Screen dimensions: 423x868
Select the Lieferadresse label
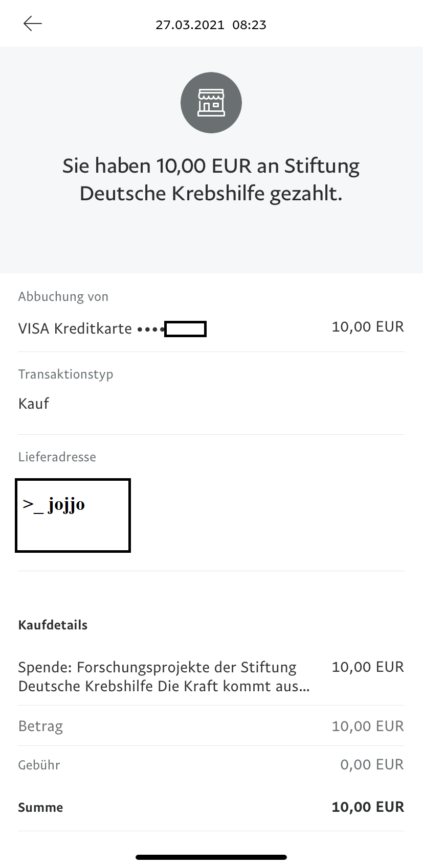point(57,457)
